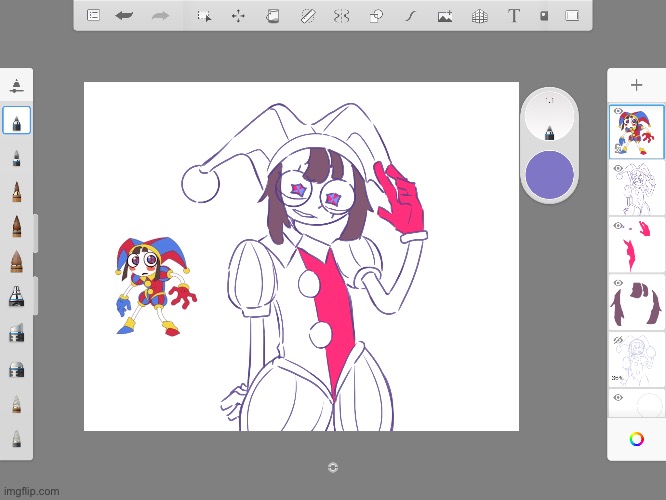
Task: Select the background layer thumbnail
Action: [636, 404]
